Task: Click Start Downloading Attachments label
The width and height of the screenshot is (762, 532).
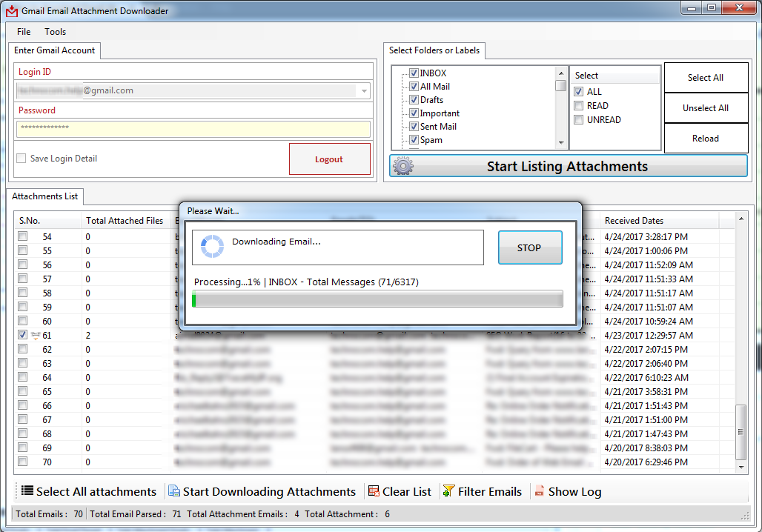Action: click(x=269, y=492)
